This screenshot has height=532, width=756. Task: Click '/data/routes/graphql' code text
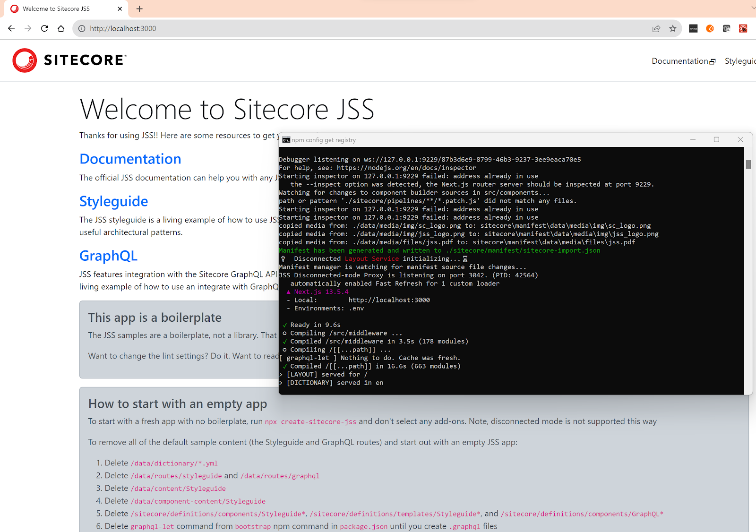tap(280, 476)
